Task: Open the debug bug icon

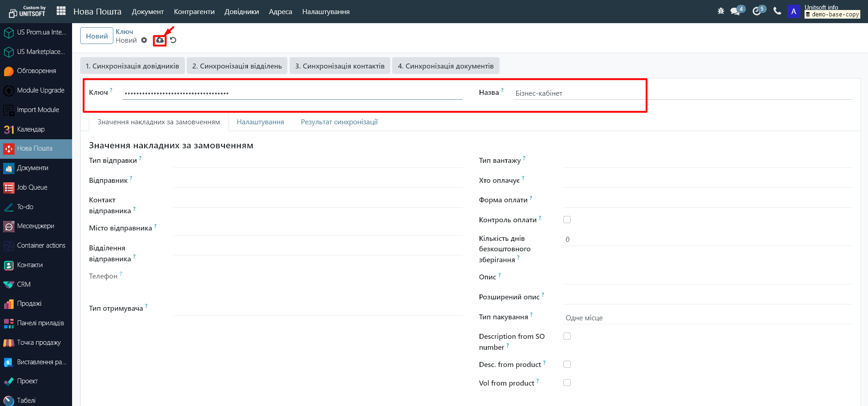Action: (721, 11)
